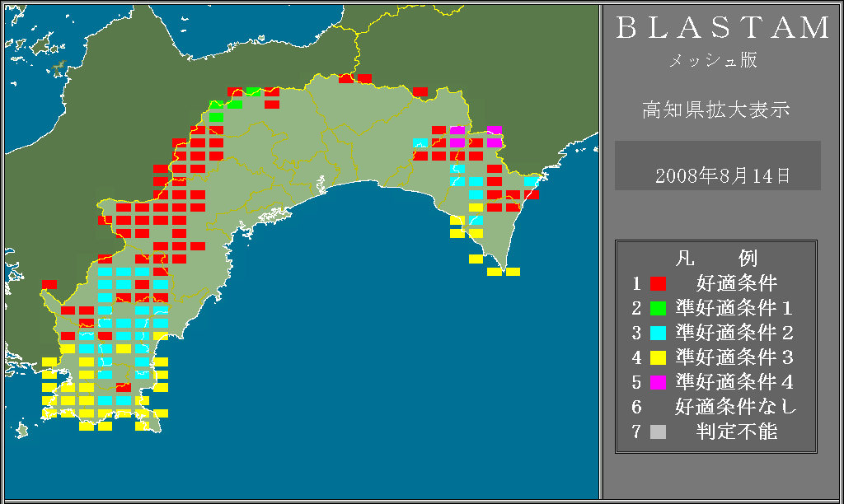The image size is (844, 504).
Task: Click legend number 6 beside 好適条件なし
Action: [637, 407]
